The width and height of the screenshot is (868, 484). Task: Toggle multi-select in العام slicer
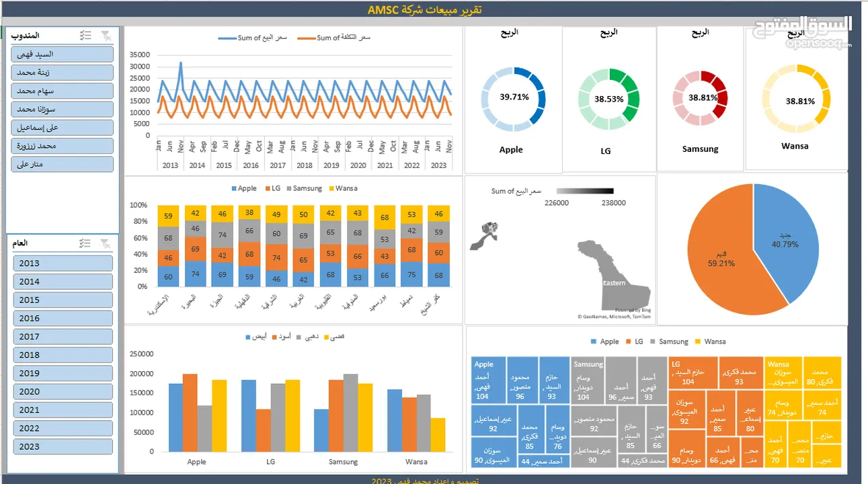tap(85, 243)
